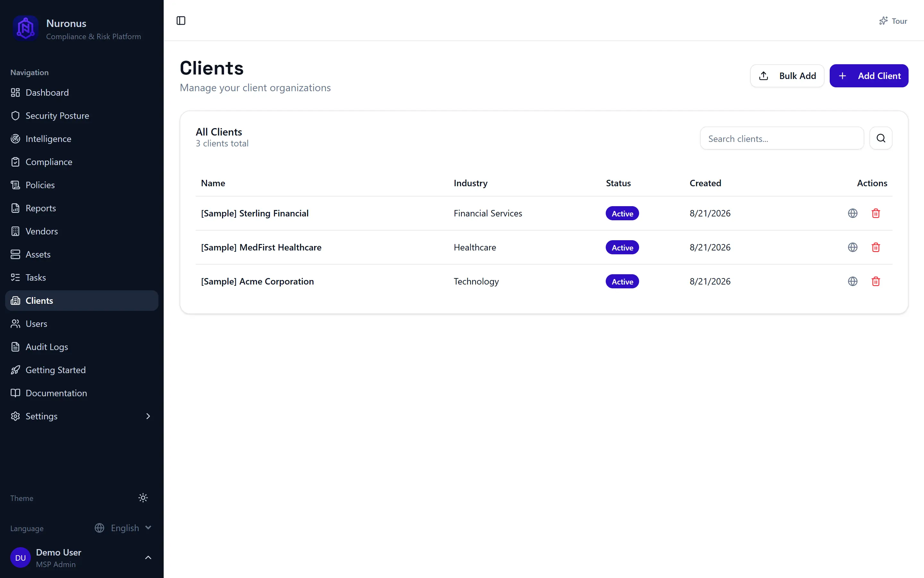Screen dimensions: 924x578
Task: Open the Dashboard page
Action: (82, 92)
